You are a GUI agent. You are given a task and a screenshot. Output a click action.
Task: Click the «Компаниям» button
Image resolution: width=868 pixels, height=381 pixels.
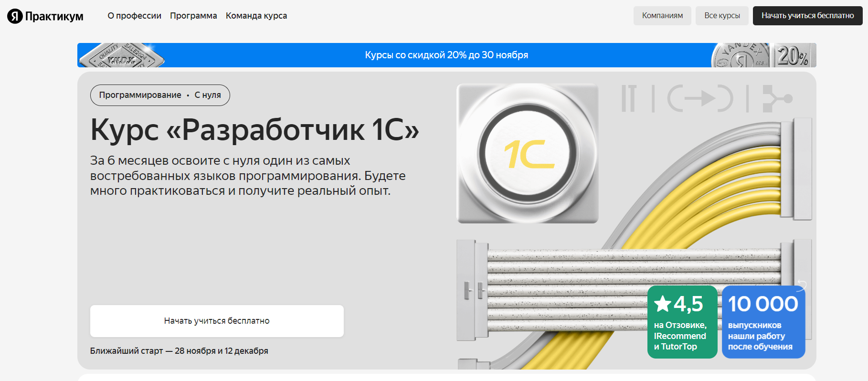pos(662,16)
